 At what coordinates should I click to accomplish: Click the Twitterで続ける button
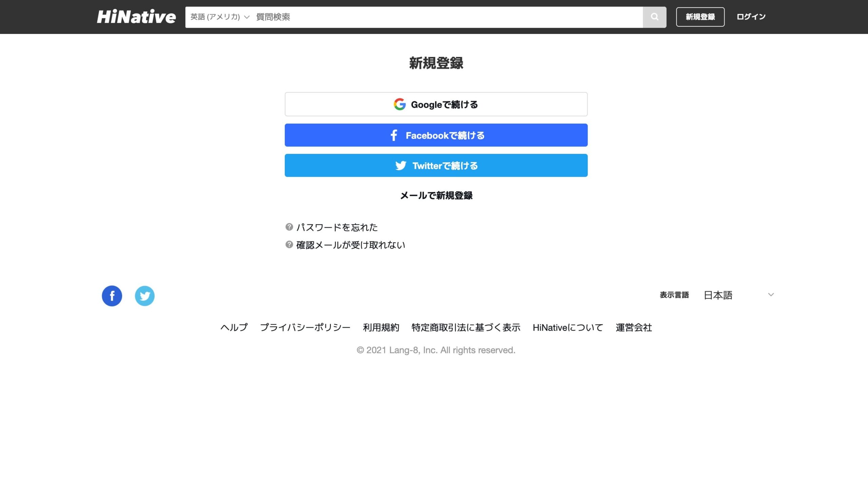pyautogui.click(x=436, y=165)
